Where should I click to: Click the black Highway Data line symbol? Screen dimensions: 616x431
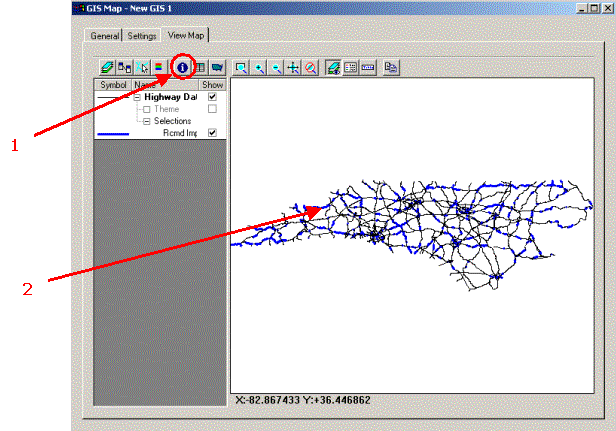(x=113, y=97)
